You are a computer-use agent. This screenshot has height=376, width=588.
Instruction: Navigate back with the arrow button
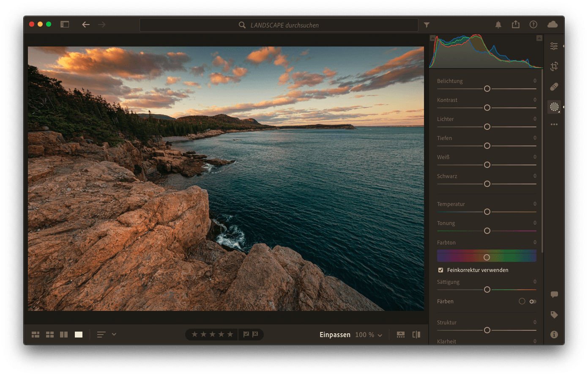tap(86, 25)
